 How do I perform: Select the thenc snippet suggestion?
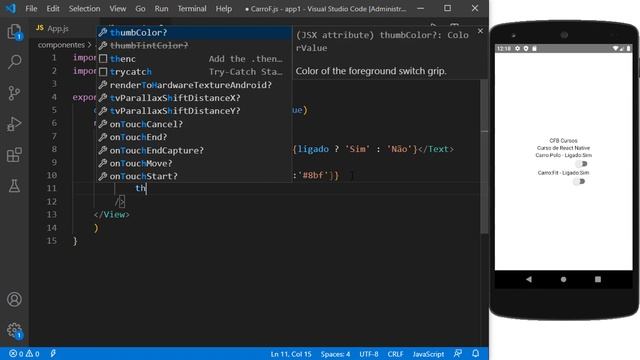tap(194, 59)
